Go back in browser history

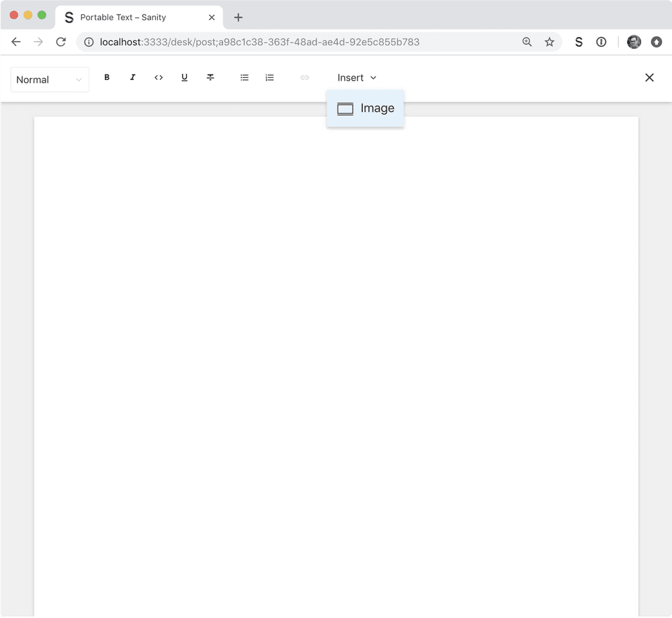16,42
